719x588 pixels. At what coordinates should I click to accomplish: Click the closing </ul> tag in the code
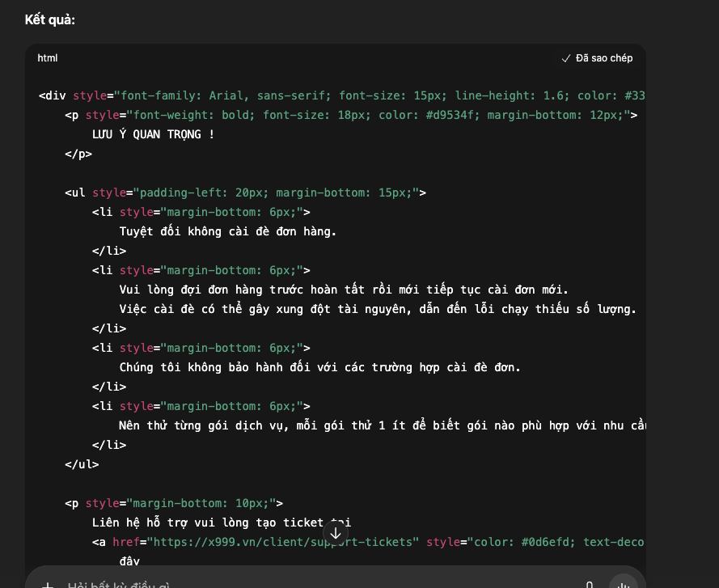coord(82,464)
